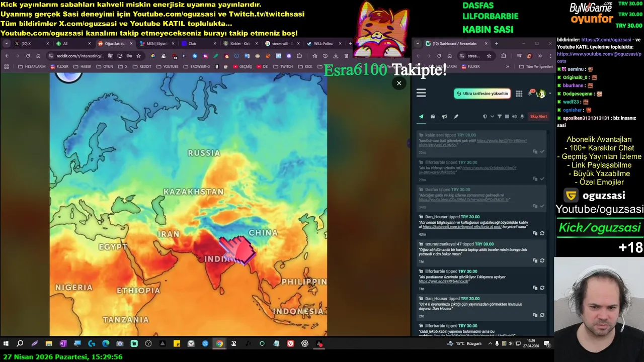Click the map image near RUSSIA label
Viewport: 644px width, 362px height.
pyautogui.click(x=204, y=153)
